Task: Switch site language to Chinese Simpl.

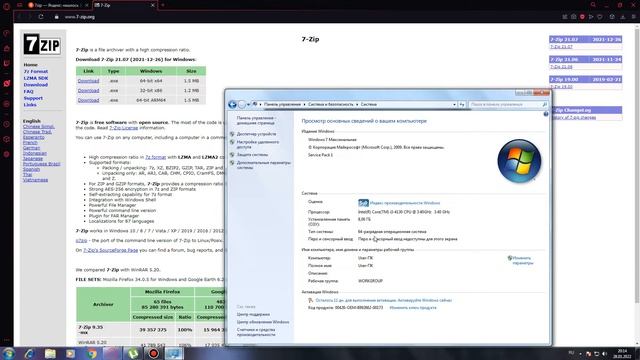Action: [38, 127]
